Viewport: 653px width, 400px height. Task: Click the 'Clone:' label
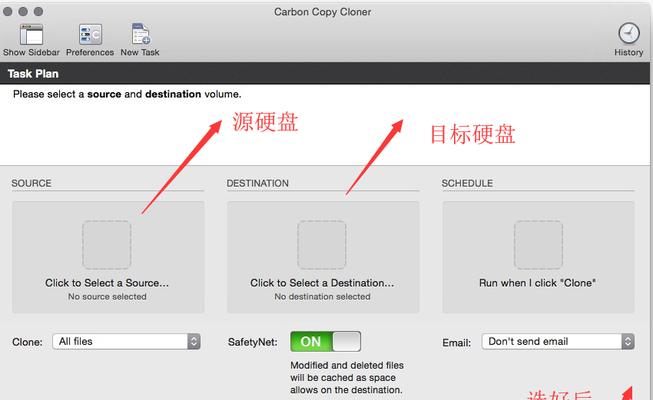pos(27,342)
